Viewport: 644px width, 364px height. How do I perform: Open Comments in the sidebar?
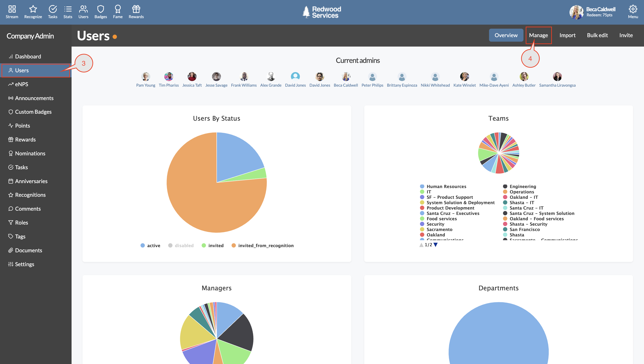[36, 209]
